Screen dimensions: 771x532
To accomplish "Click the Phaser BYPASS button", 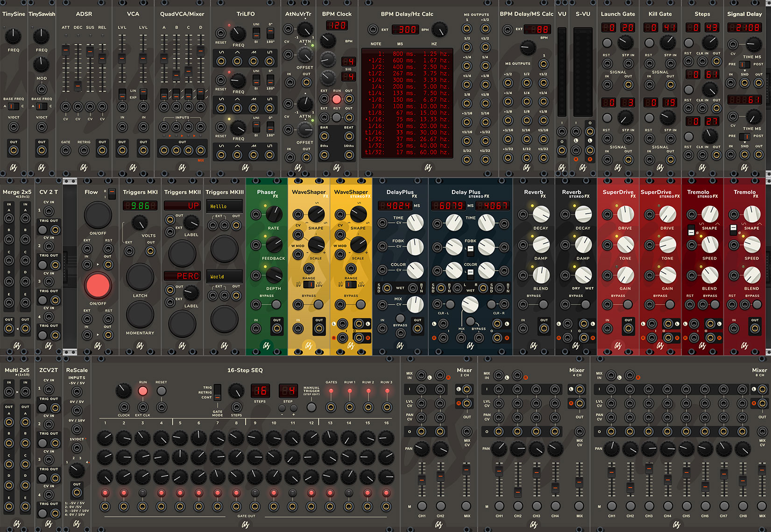I will 276,305.
